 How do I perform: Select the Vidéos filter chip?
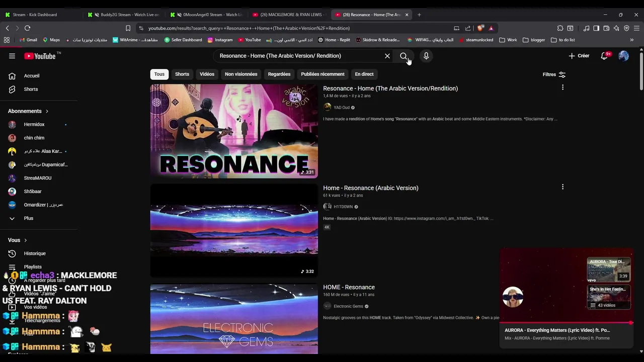coord(207,74)
